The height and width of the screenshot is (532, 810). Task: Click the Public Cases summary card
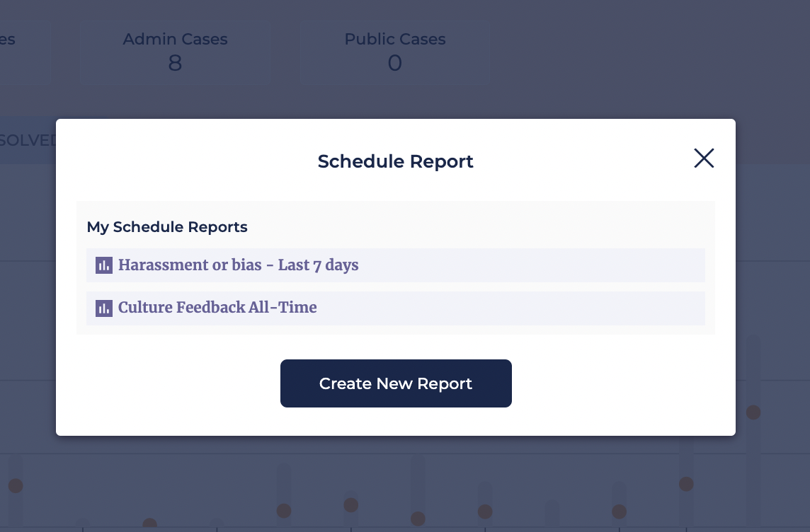(x=394, y=52)
